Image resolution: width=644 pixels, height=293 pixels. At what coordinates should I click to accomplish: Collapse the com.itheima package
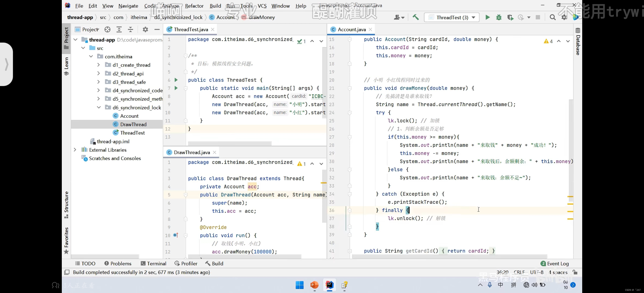[x=91, y=56]
